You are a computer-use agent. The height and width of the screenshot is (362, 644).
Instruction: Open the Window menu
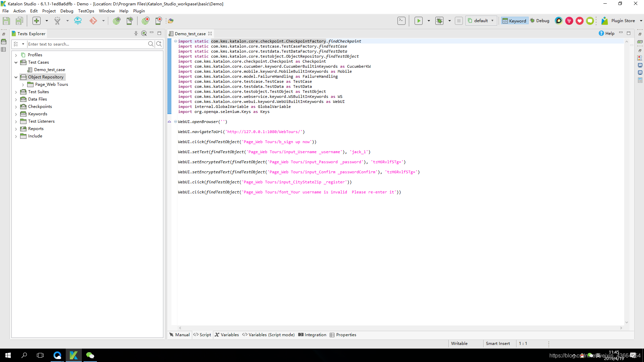click(x=107, y=11)
